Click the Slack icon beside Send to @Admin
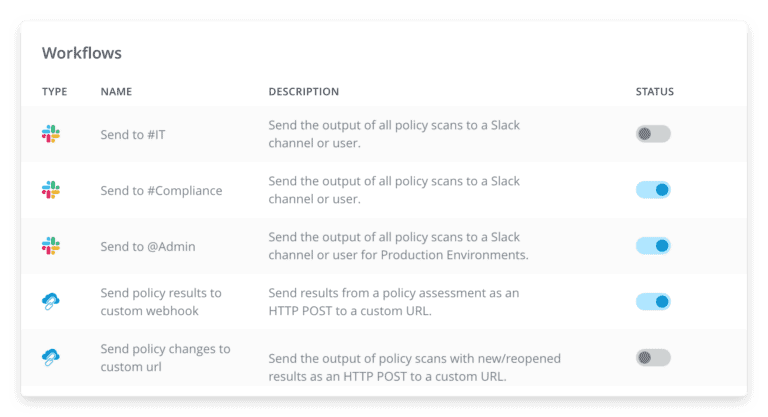 pos(51,245)
